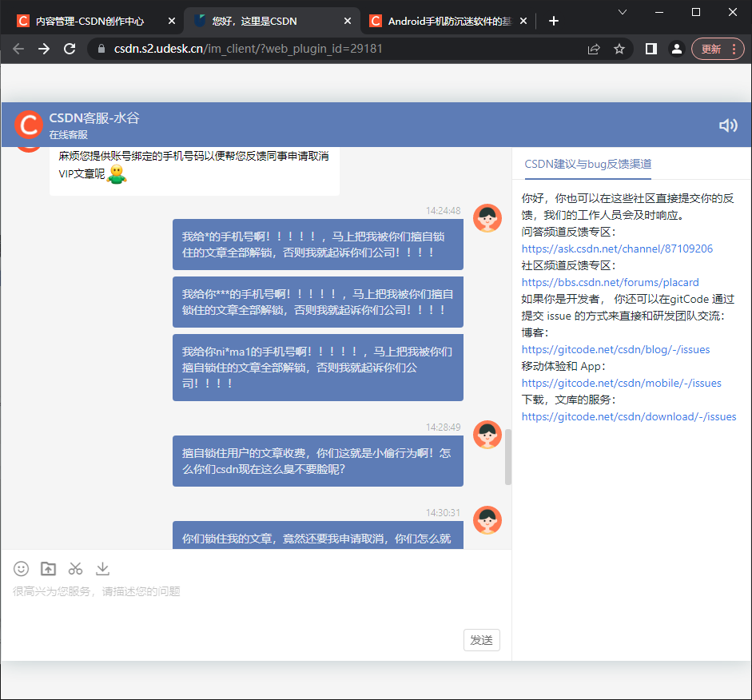Image resolution: width=752 pixels, height=700 pixels.
Task: Click the message starting 我给你ni*ma1的手机号啊
Action: 318,368
